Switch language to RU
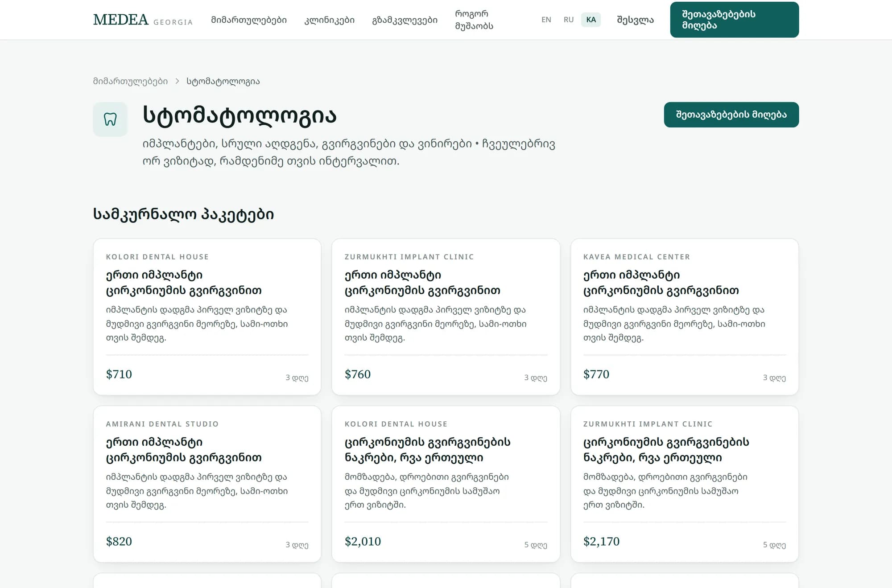The image size is (892, 588). pyautogui.click(x=568, y=20)
